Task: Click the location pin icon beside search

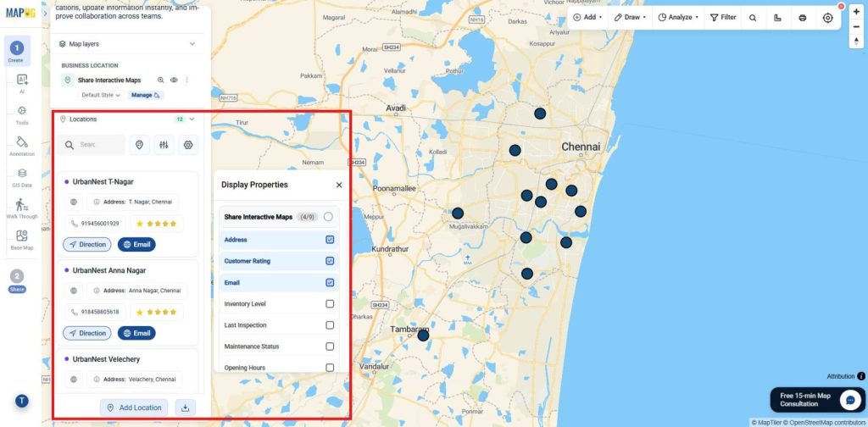Action: point(140,145)
